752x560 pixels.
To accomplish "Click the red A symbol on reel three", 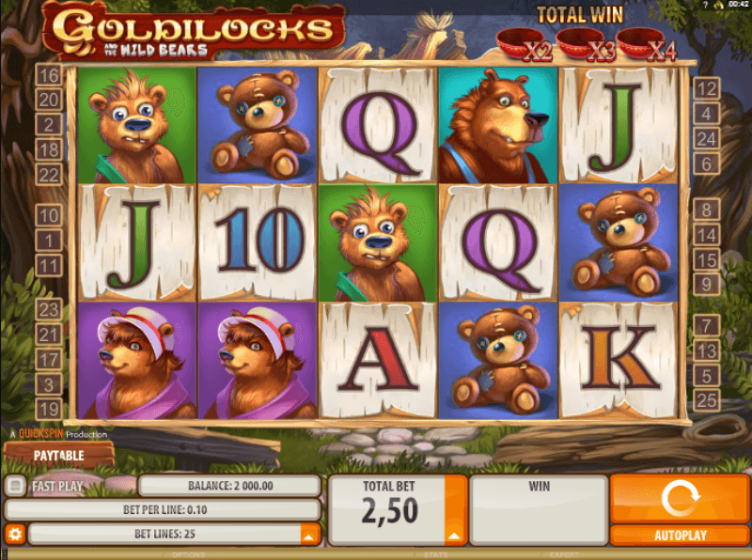I will pyautogui.click(x=378, y=360).
